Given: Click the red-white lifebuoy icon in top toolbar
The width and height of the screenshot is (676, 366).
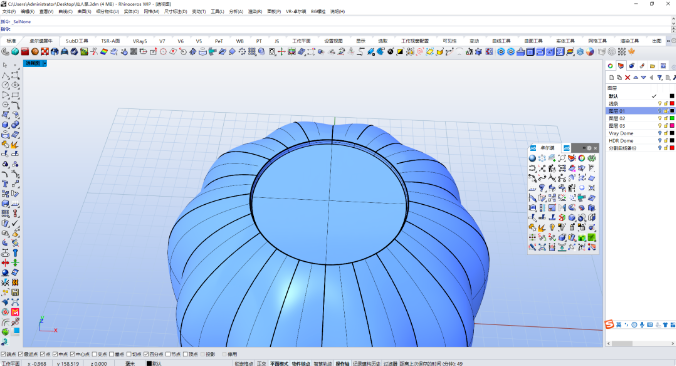Looking at the screenshot, I should (x=45, y=52).
